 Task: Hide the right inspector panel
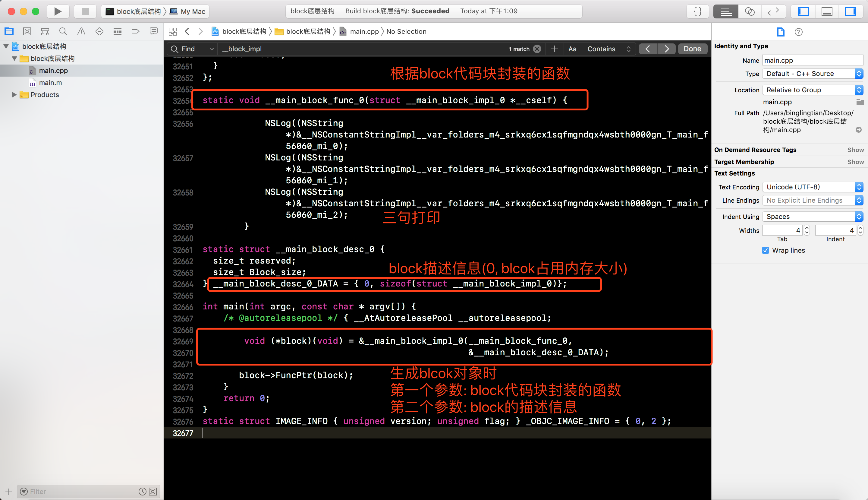[x=850, y=11]
